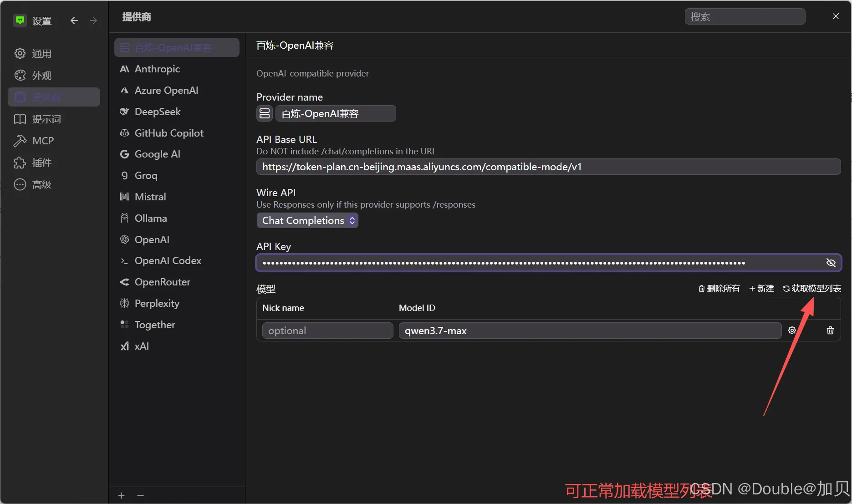Select the 提供商 providers section
The height and width of the screenshot is (504, 852).
tap(54, 97)
